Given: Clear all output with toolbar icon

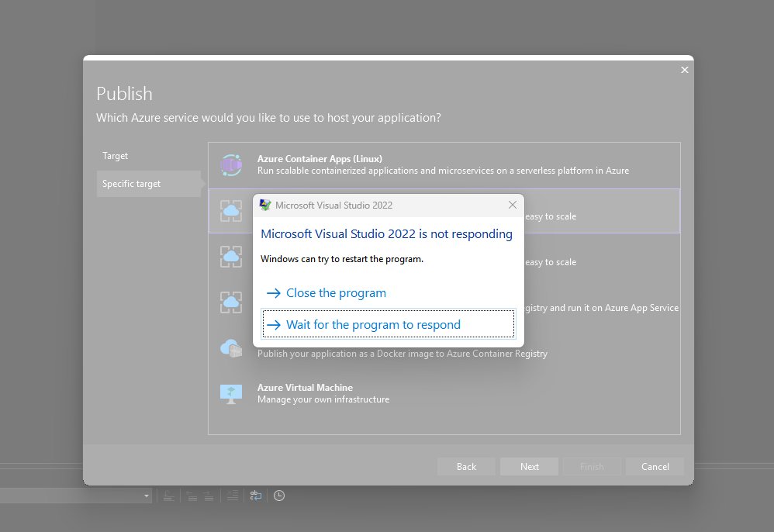Looking at the screenshot, I should point(232,496).
